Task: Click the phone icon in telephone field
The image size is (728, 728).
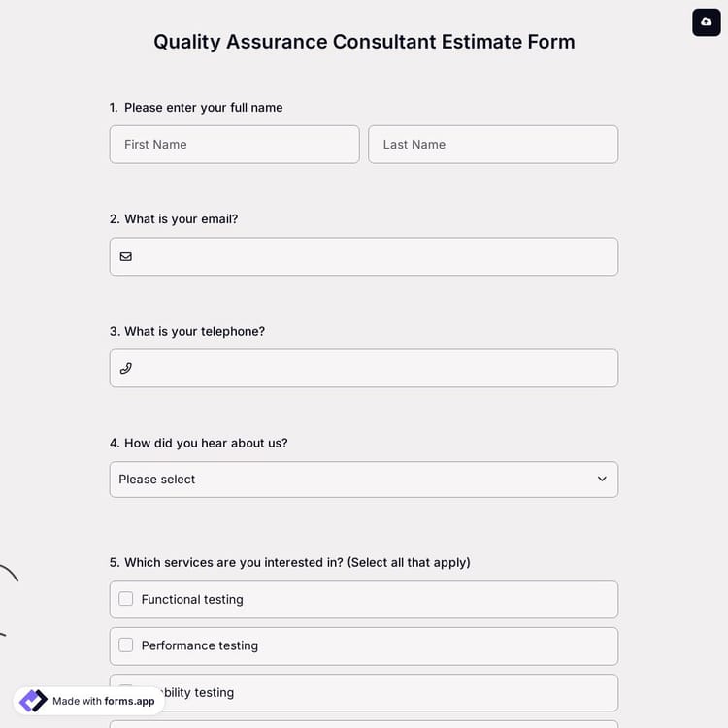Action: 126,369
